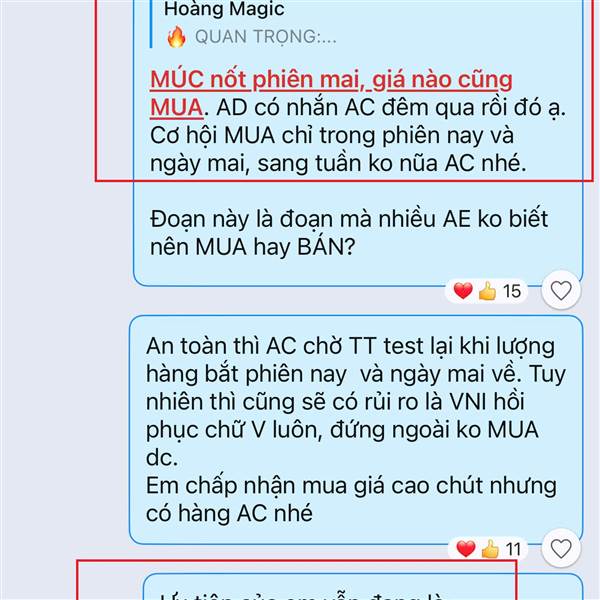Open the reaction count 11 details
The height and width of the screenshot is (600, 600).
[x=513, y=549]
